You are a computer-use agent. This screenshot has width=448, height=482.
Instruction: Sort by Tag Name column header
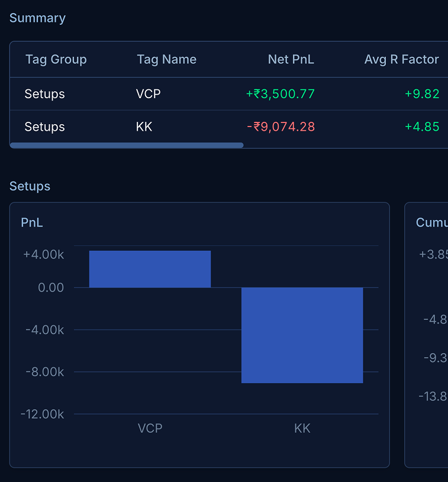click(166, 59)
